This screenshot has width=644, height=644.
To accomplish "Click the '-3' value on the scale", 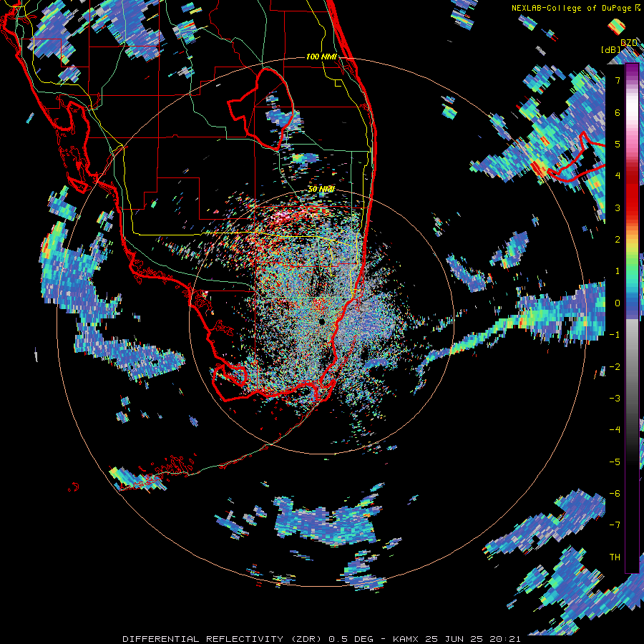I will (x=615, y=398).
